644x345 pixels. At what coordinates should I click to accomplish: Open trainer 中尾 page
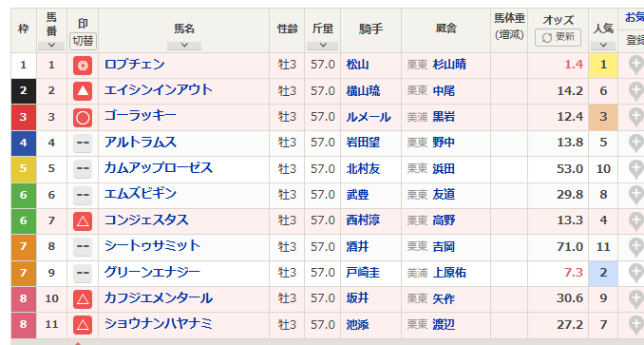click(x=444, y=91)
